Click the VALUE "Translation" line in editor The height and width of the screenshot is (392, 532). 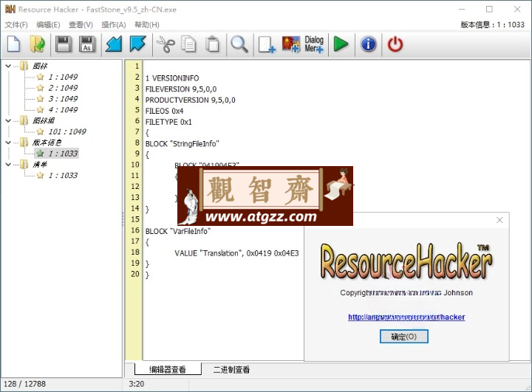point(237,253)
